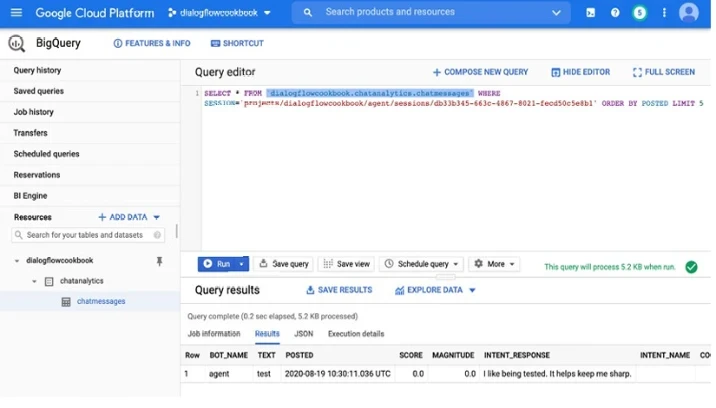This screenshot has height=408, width=716.
Task: Click the INTENT_NAME column header
Action: pyautogui.click(x=665, y=355)
